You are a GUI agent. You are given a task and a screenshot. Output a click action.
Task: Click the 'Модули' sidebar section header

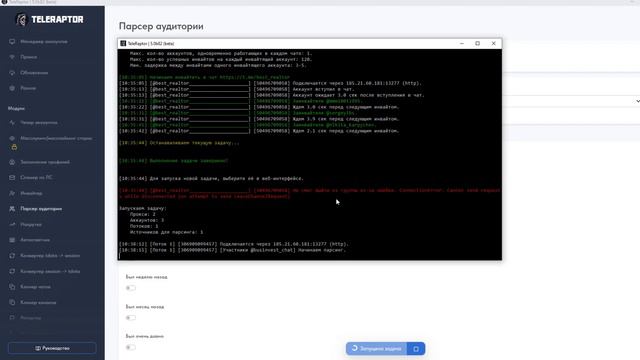[16, 109]
